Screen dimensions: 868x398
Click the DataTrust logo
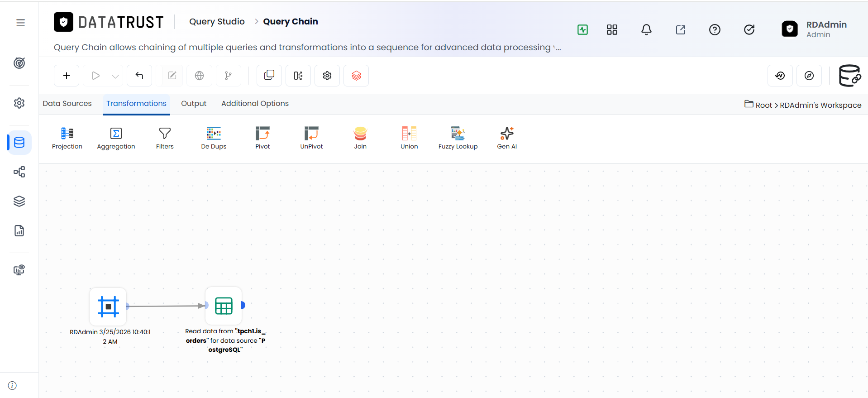tap(109, 22)
